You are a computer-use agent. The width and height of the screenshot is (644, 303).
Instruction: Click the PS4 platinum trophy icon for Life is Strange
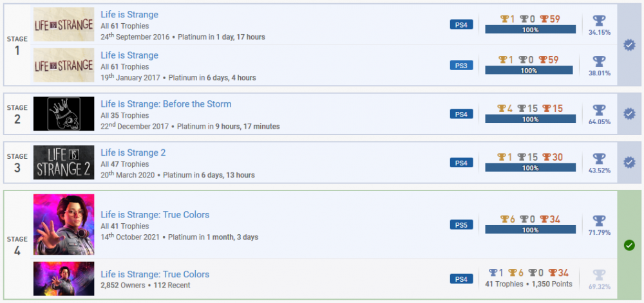click(x=599, y=20)
